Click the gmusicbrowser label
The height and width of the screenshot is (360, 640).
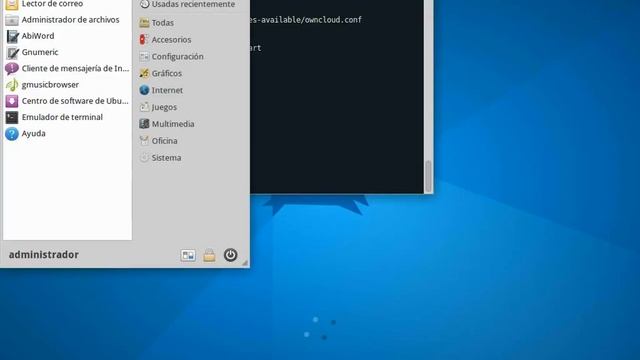click(x=50, y=85)
